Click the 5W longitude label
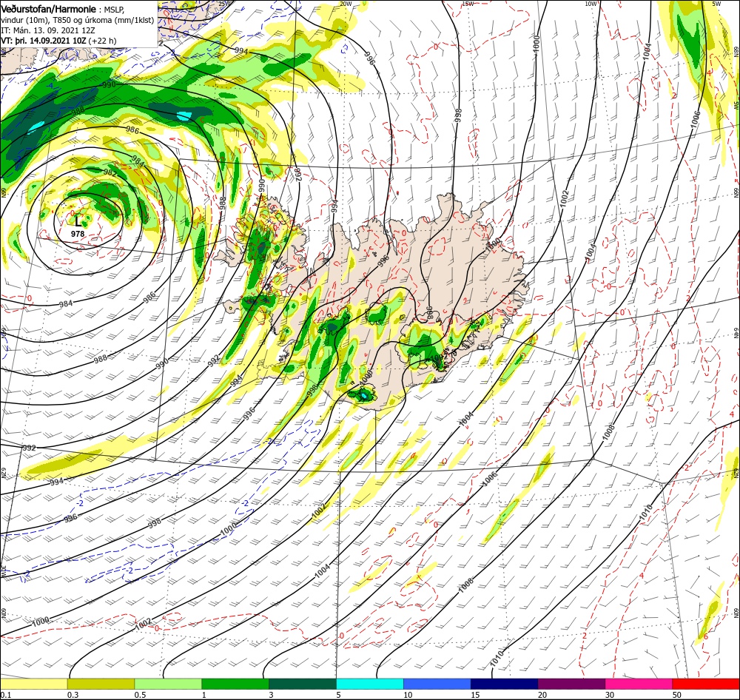The width and height of the screenshot is (740, 700). (x=716, y=4)
